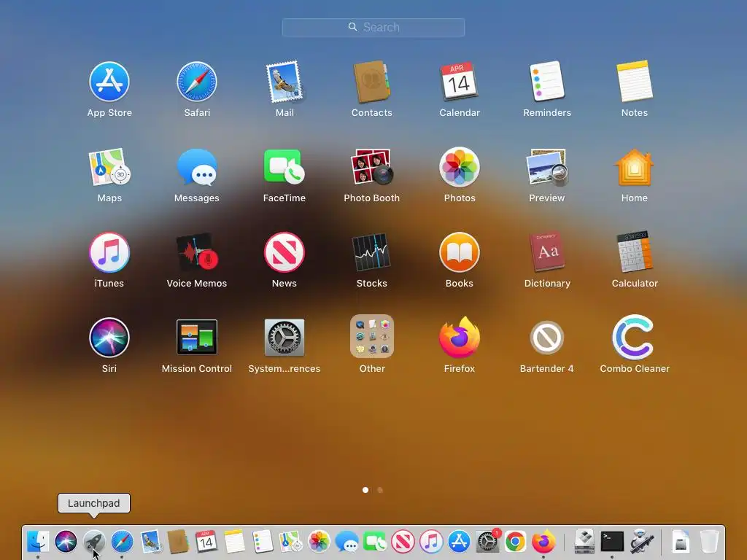Launch Reminders from the Launchpad grid
The image size is (747, 560).
(x=547, y=81)
